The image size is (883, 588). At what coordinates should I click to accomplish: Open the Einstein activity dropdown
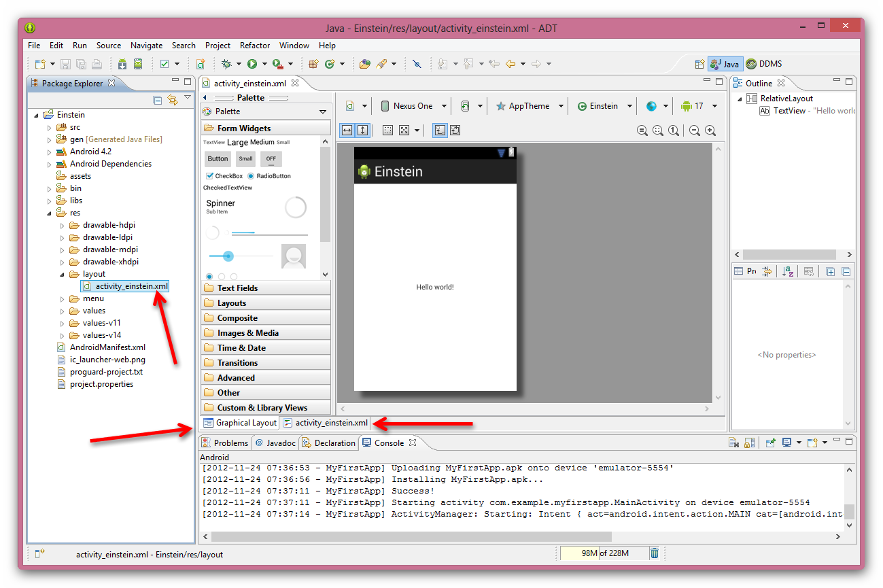click(605, 106)
